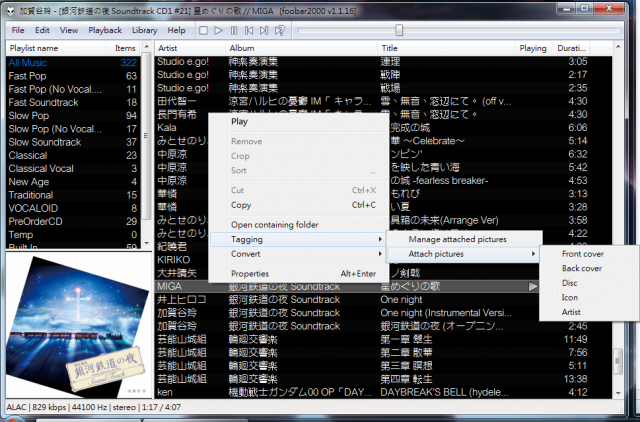
Task: Attach an Artist picture
Action: [589, 312]
